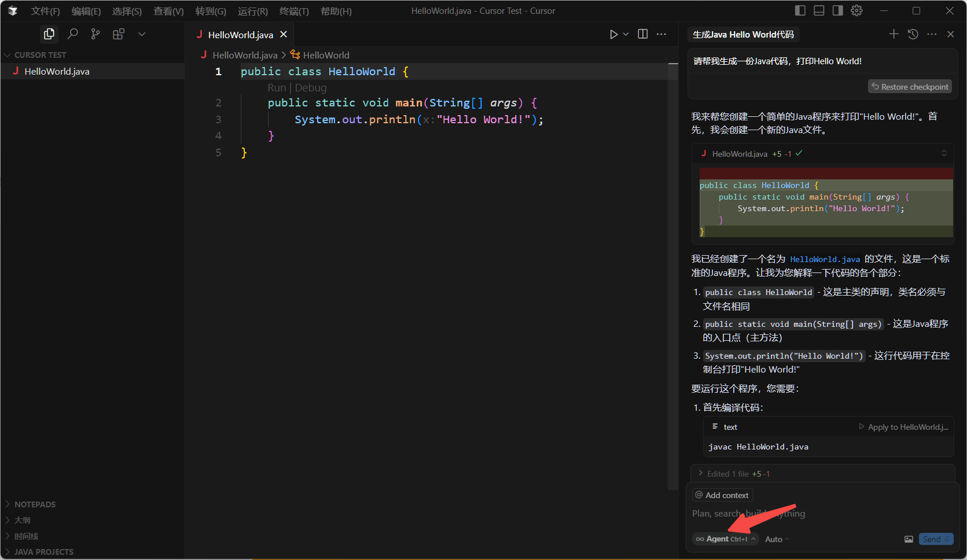This screenshot has height=560, width=967.
Task: Close the AI chat panel
Action: (x=950, y=34)
